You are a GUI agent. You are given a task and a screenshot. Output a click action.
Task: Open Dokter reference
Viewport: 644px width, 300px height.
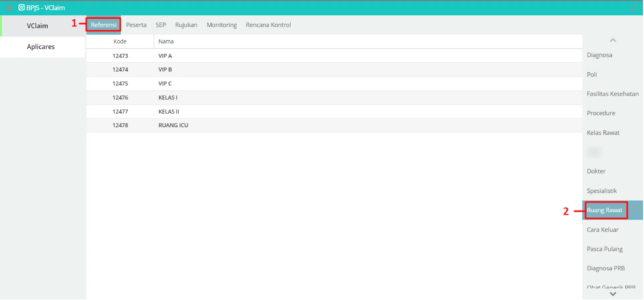(x=596, y=171)
